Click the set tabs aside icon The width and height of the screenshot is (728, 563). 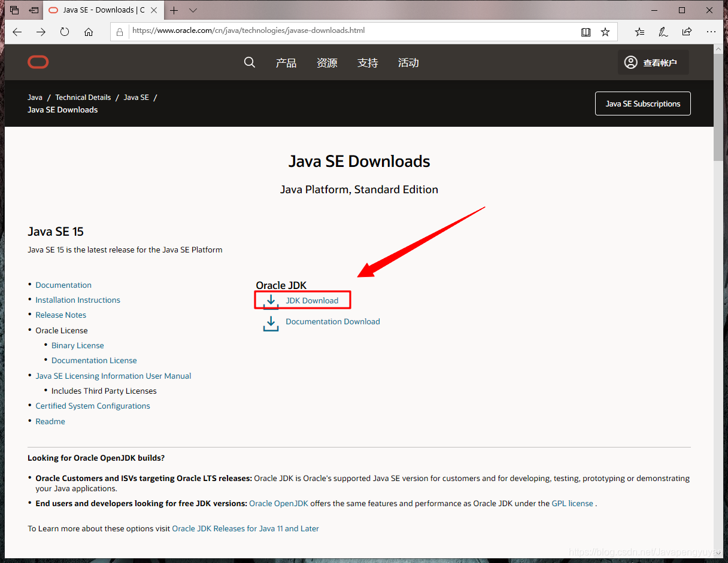pos(34,10)
